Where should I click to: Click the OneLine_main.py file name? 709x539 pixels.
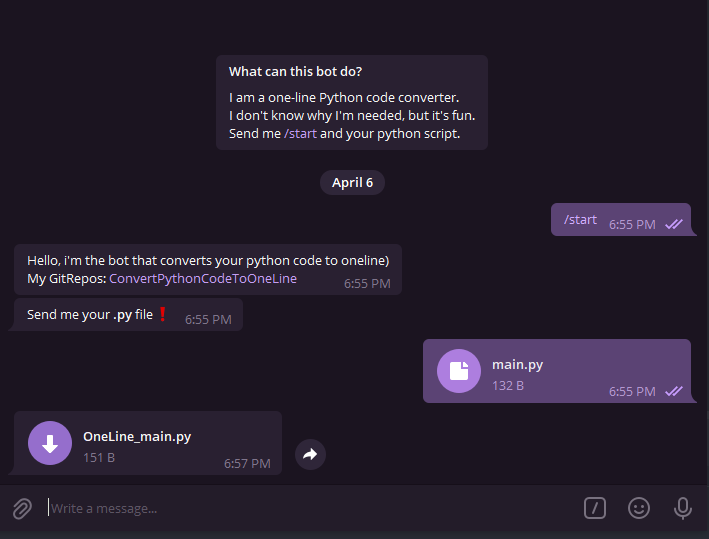click(137, 437)
